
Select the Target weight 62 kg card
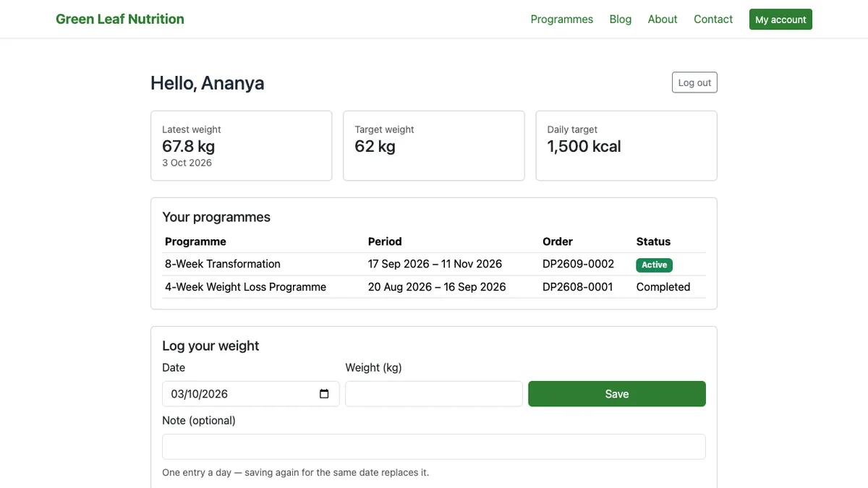pyautogui.click(x=434, y=145)
